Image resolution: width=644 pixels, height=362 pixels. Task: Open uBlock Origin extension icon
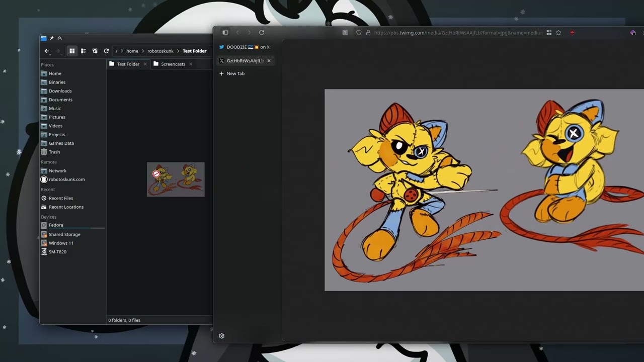(572, 33)
